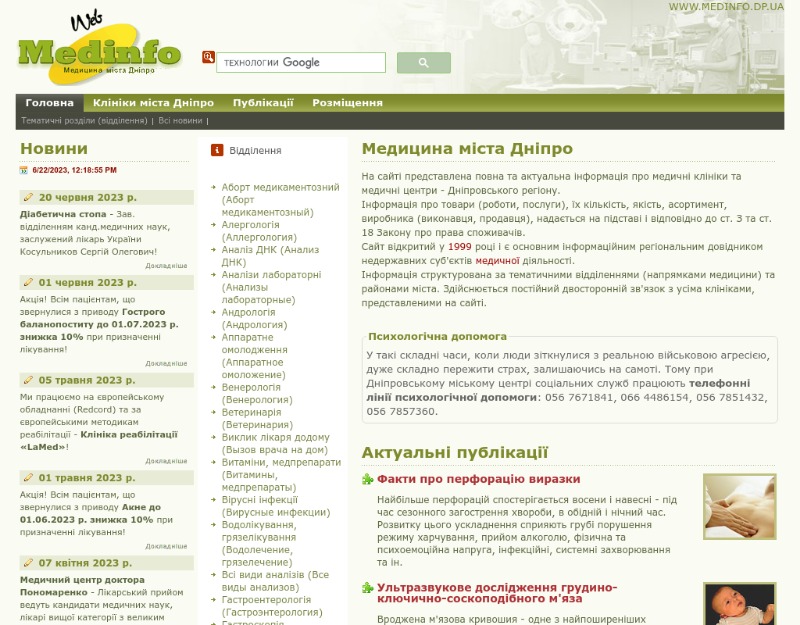
Task: Open Докладніше under Акне discount news
Action: (166, 546)
